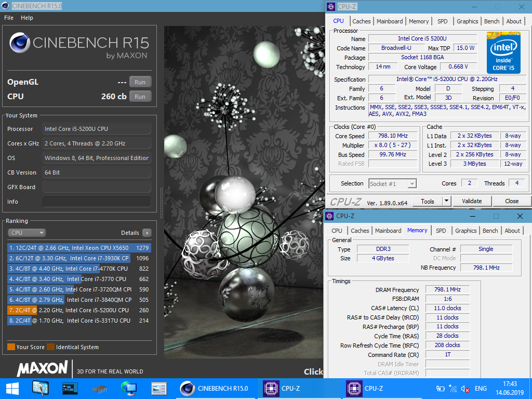Open Caches tab in lower CPU-Z
Image resolution: width=532 pixels, height=399 pixels.
(x=360, y=231)
